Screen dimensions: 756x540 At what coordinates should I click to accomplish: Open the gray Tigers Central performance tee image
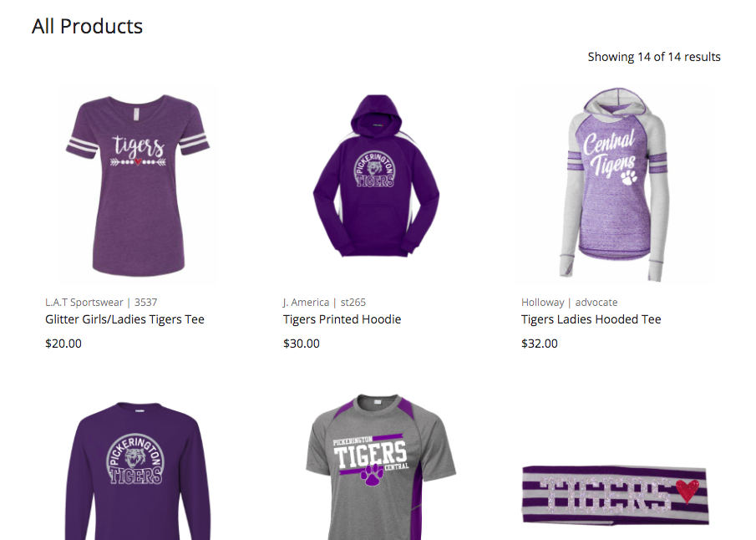coord(381,467)
